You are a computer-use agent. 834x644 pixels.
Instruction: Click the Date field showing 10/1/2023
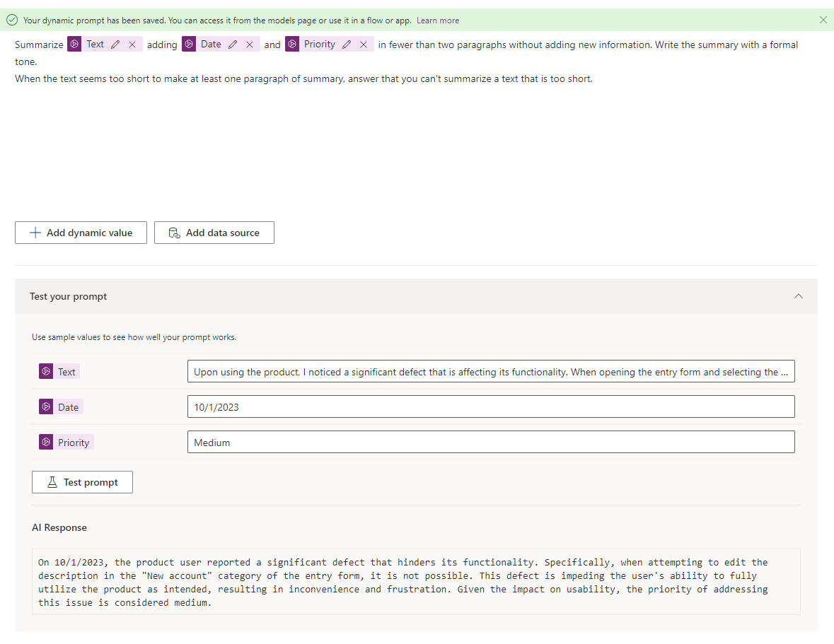(491, 406)
